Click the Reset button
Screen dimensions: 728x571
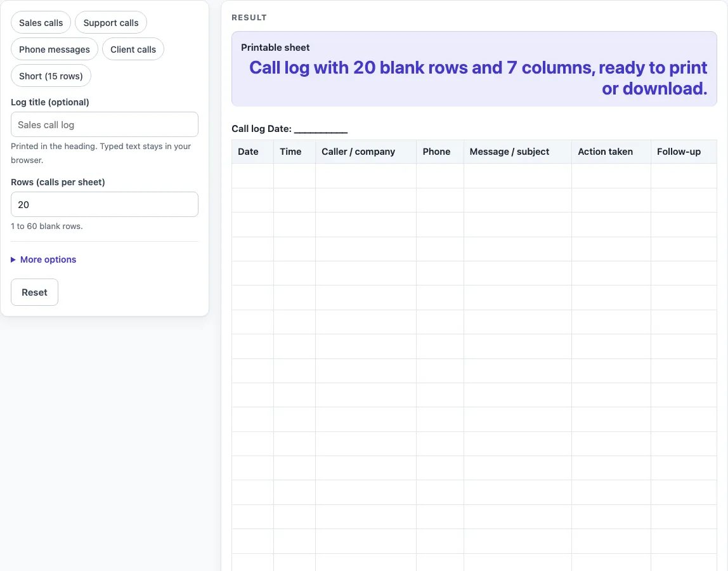click(34, 292)
